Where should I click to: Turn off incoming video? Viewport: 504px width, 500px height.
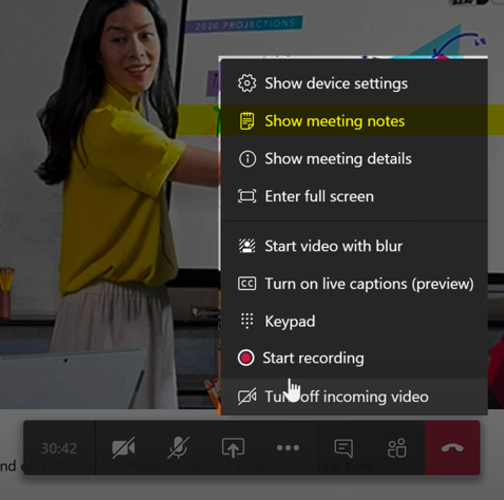(x=354, y=397)
